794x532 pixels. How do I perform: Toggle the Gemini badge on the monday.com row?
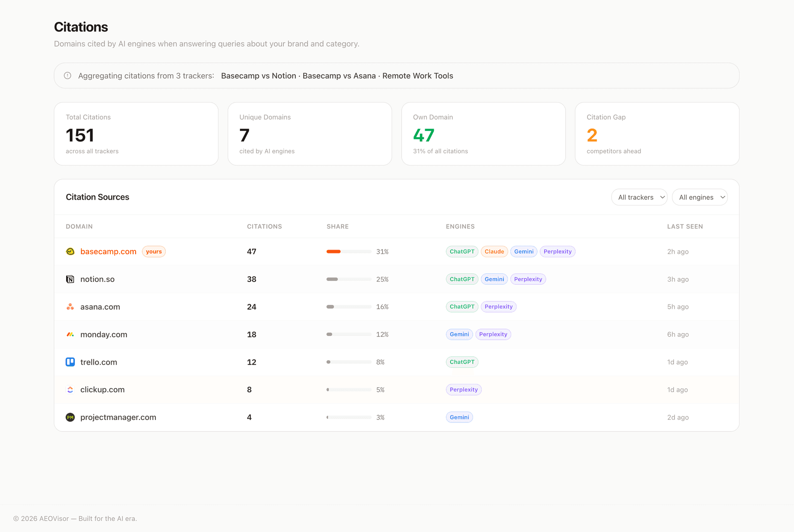point(459,334)
